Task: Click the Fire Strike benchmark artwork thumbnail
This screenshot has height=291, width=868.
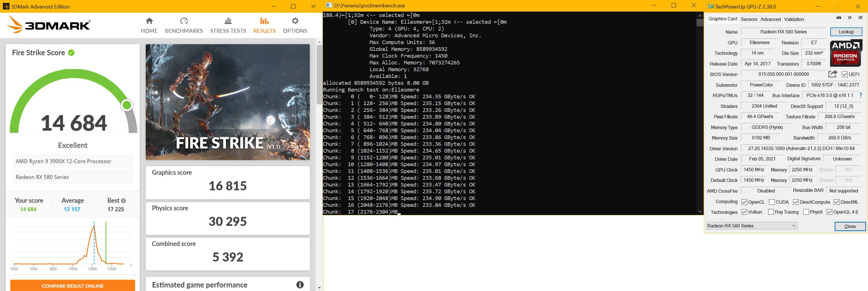Action: (x=228, y=102)
